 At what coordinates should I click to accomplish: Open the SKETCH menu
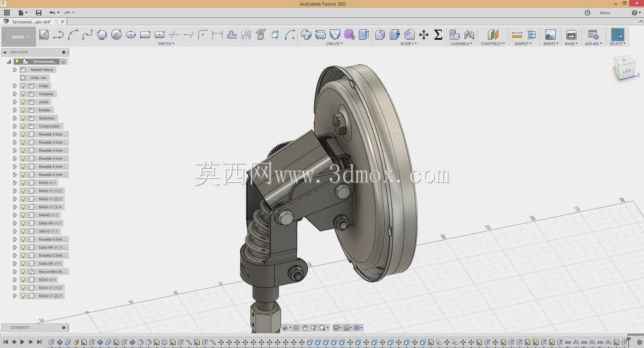(x=166, y=44)
